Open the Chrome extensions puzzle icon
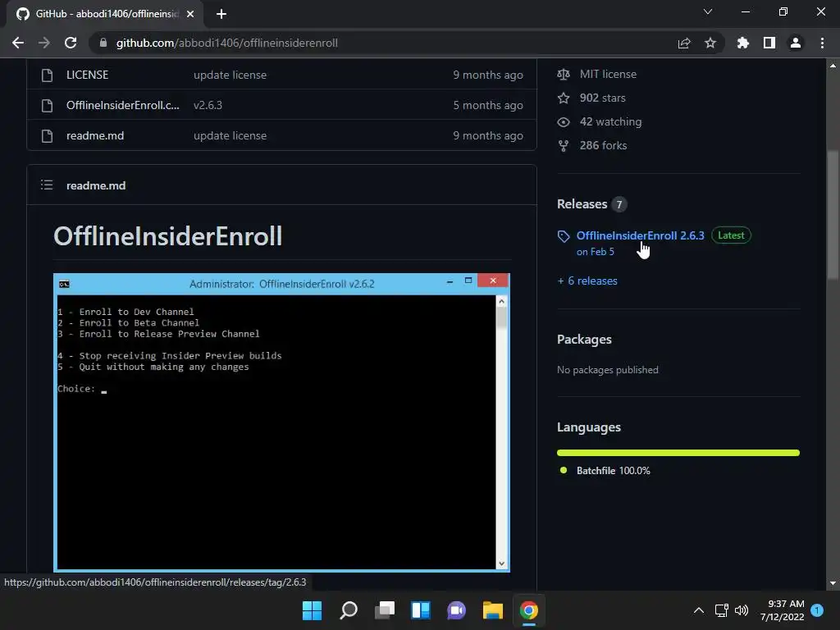Viewport: 840px width, 630px height. 743,43
